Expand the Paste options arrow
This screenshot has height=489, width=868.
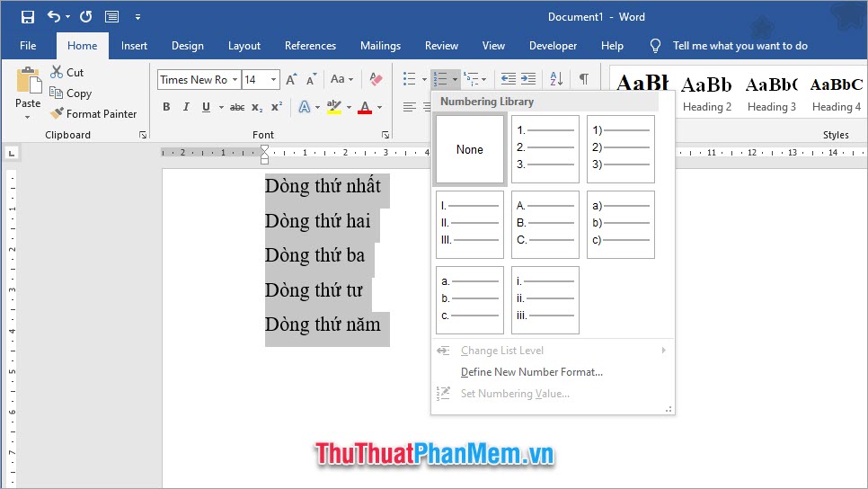[x=28, y=118]
